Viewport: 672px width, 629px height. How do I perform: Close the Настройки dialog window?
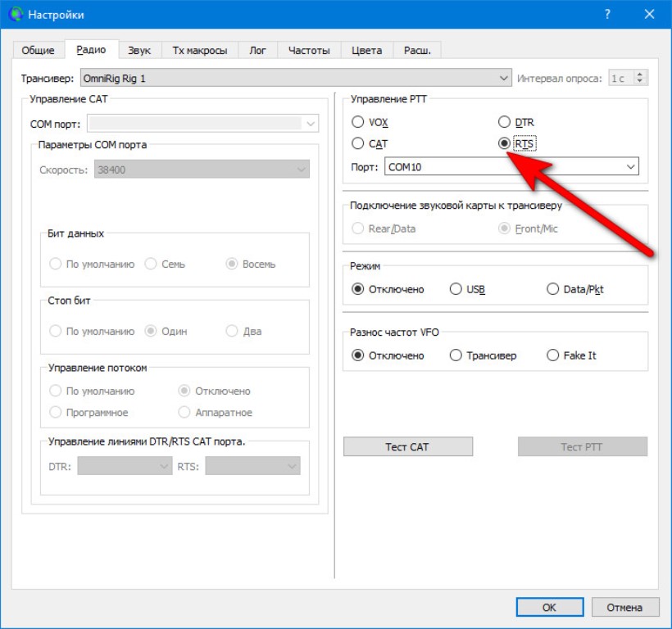pyautogui.click(x=649, y=14)
